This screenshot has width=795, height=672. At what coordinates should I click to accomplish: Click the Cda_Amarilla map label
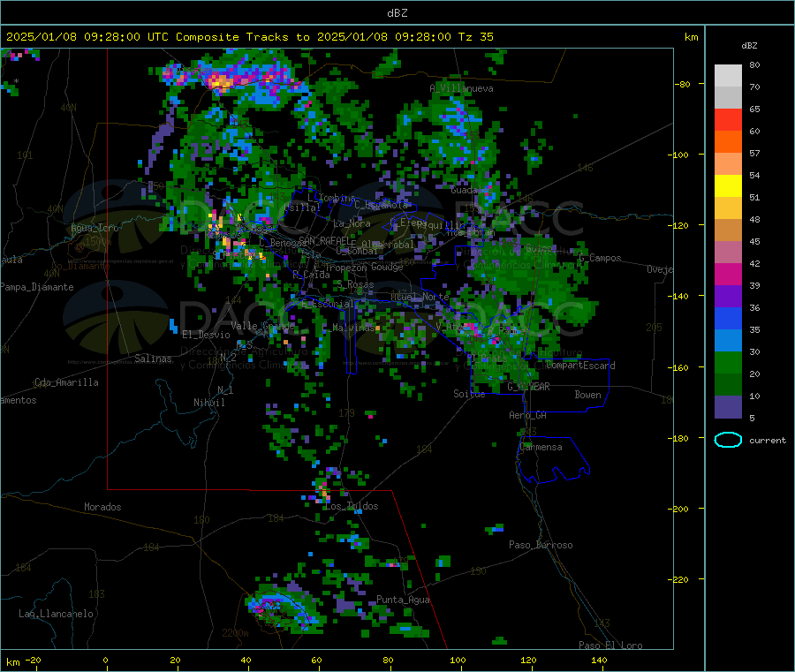[66, 382]
